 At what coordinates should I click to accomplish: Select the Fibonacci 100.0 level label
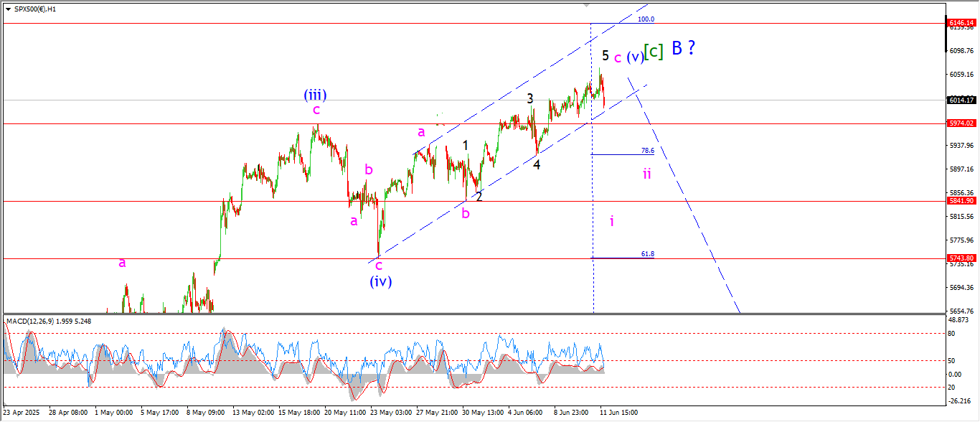pos(646,19)
